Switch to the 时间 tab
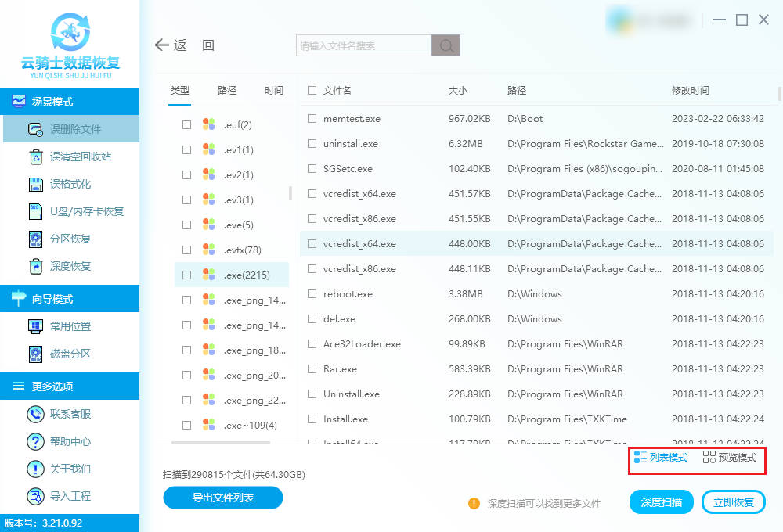The height and width of the screenshot is (532, 783). tap(274, 91)
